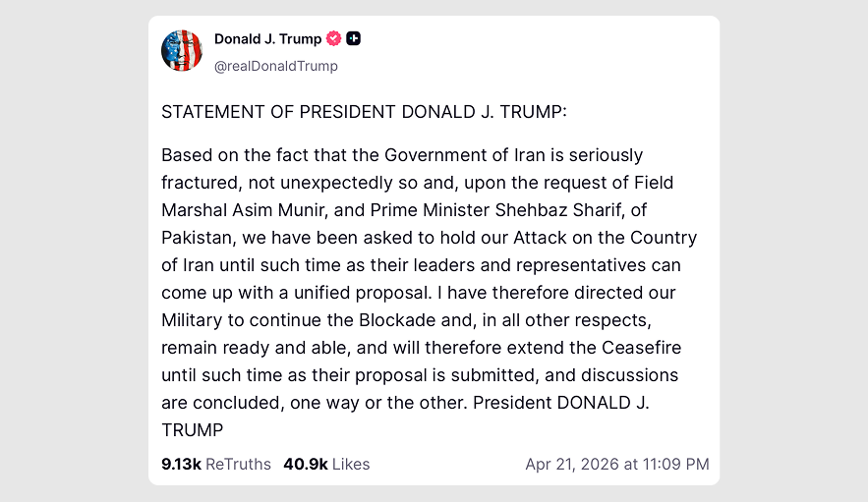Click the @realDonaldTrump handle

(275, 66)
